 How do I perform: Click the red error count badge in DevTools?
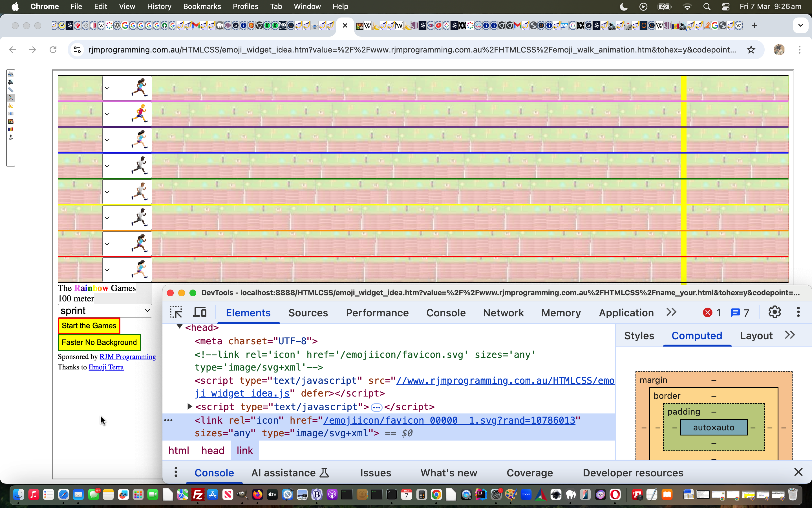pyautogui.click(x=712, y=313)
